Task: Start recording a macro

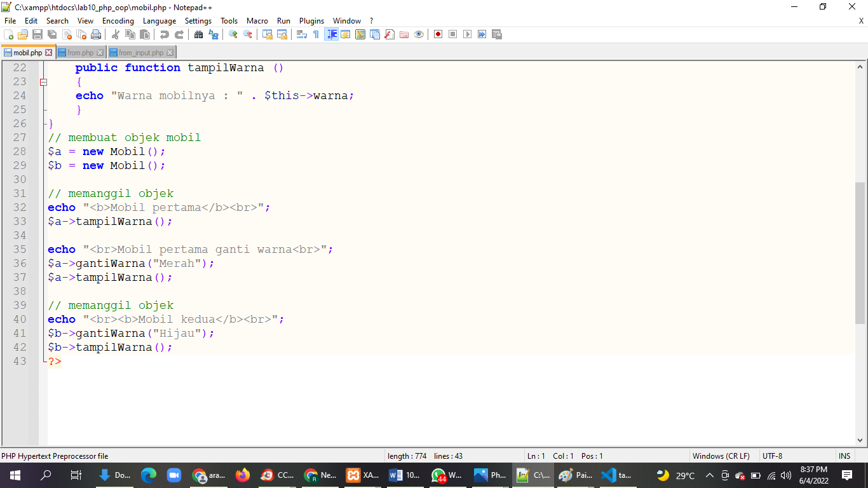Action: (438, 34)
